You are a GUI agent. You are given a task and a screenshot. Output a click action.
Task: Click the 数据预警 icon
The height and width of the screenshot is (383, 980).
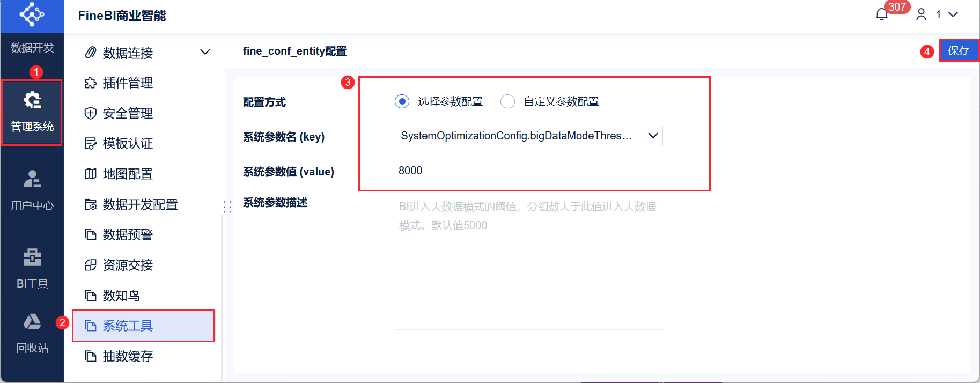(x=91, y=234)
